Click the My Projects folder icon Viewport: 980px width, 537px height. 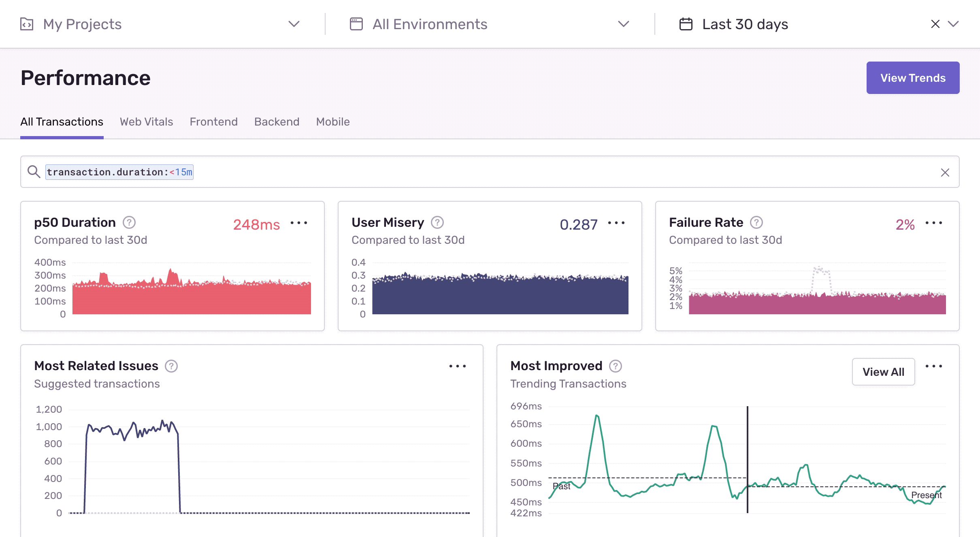coord(27,24)
